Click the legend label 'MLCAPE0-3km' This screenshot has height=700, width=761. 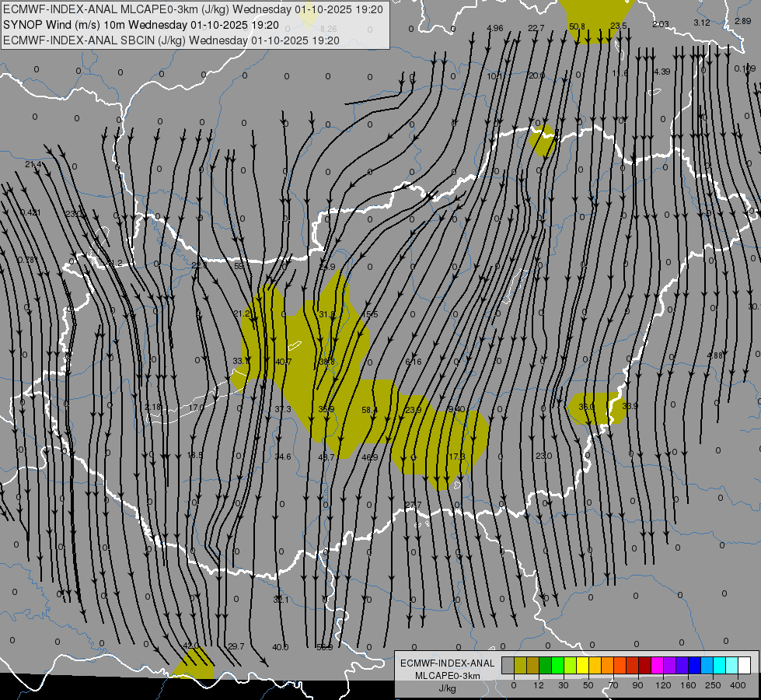[x=448, y=676]
